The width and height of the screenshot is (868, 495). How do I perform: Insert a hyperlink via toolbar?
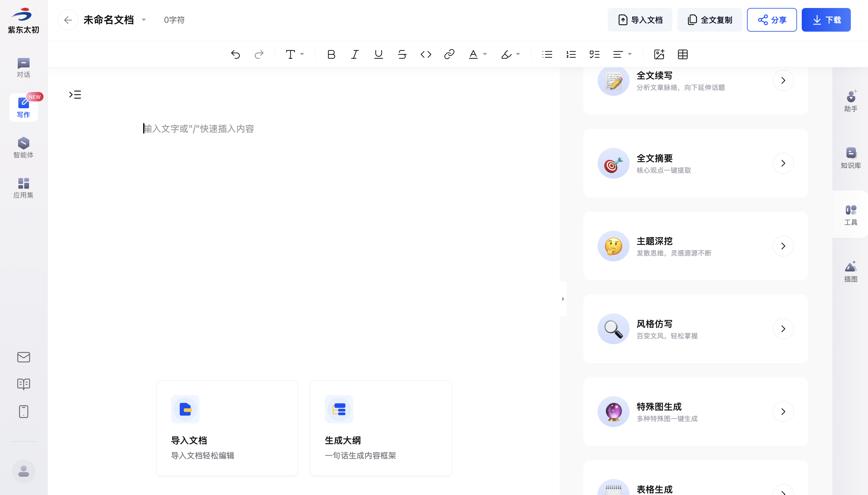point(449,54)
